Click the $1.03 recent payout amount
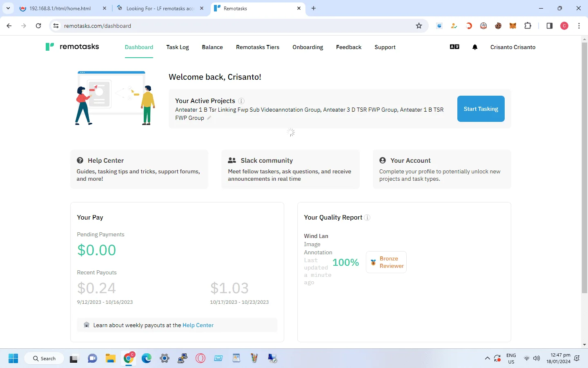The width and height of the screenshot is (588, 368). pos(229,288)
